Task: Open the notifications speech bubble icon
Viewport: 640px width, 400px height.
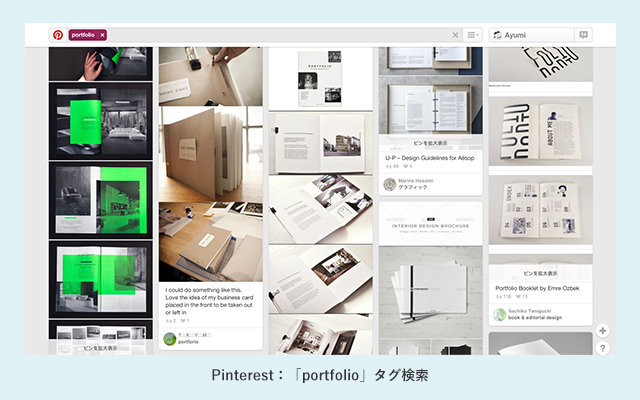Action: (x=583, y=35)
